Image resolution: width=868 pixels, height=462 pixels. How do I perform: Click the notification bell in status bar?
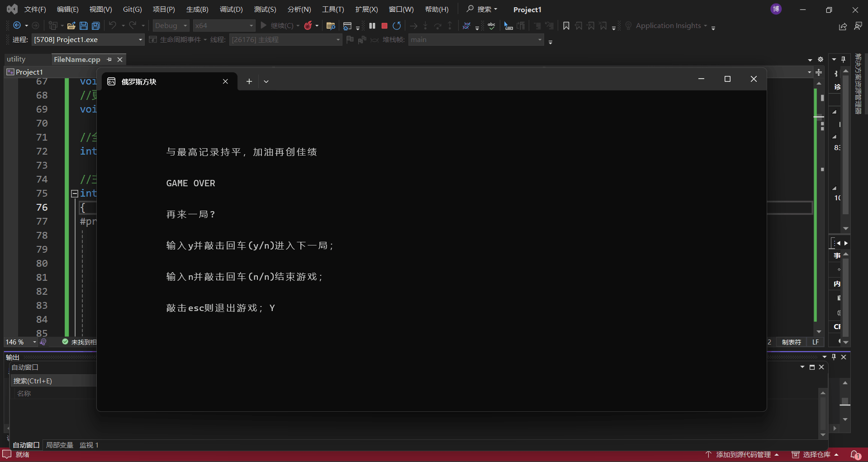(855, 455)
